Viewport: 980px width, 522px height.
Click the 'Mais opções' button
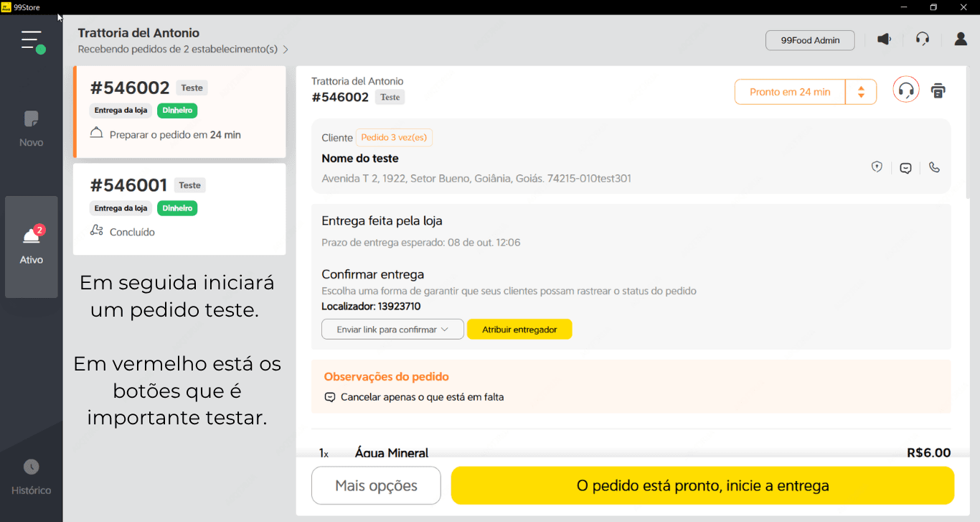point(376,485)
